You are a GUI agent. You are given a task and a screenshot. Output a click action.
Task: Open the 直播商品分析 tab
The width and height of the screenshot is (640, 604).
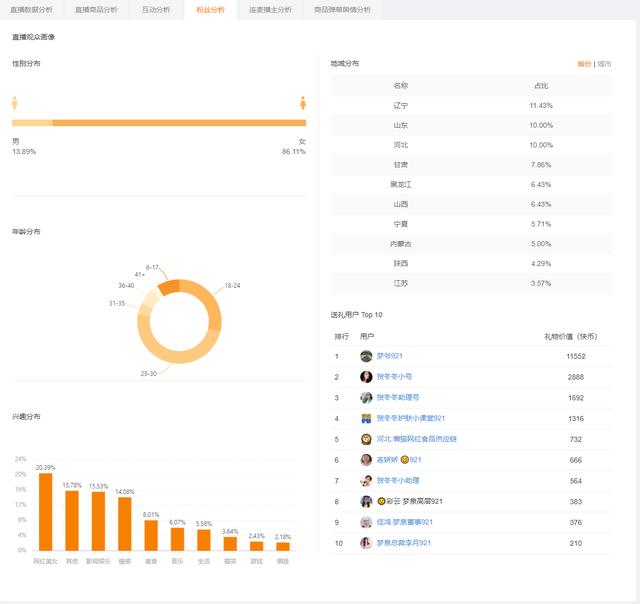[x=96, y=10]
